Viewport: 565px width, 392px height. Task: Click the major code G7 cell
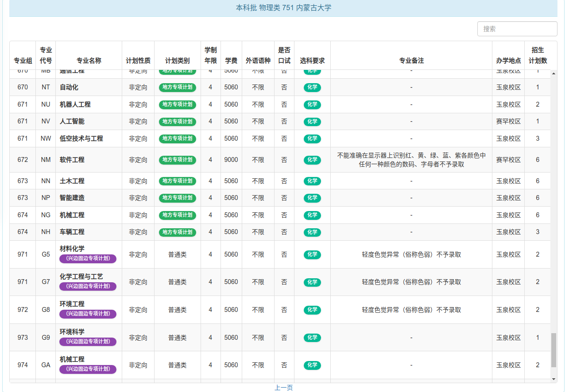pyautogui.click(x=46, y=282)
